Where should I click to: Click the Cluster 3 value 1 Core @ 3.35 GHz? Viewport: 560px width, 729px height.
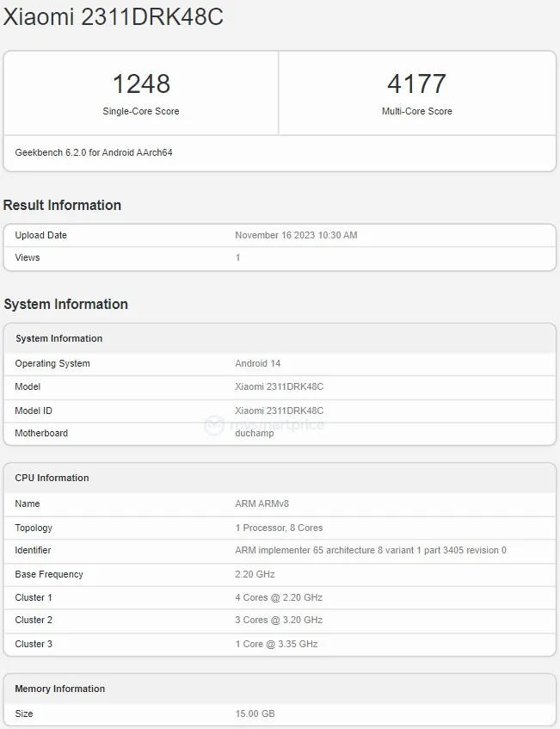(x=275, y=644)
